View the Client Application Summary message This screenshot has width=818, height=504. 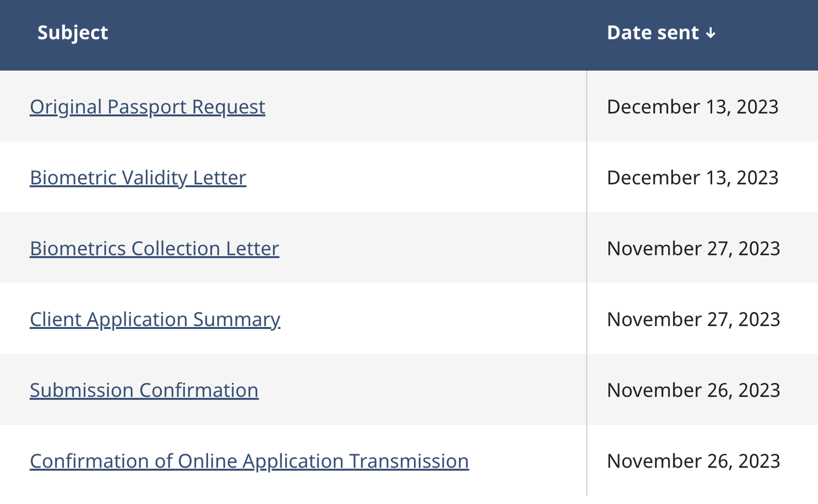coord(155,319)
